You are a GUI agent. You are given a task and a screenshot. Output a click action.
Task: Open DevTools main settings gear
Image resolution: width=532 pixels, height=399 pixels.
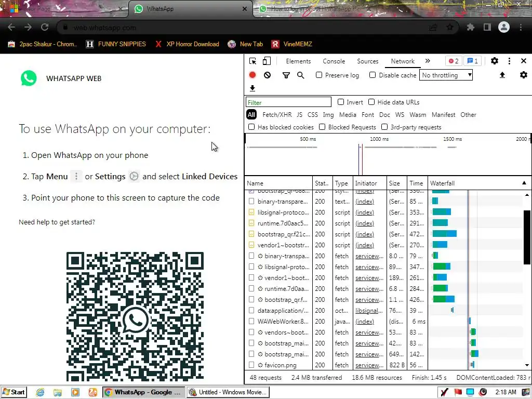[x=495, y=61]
